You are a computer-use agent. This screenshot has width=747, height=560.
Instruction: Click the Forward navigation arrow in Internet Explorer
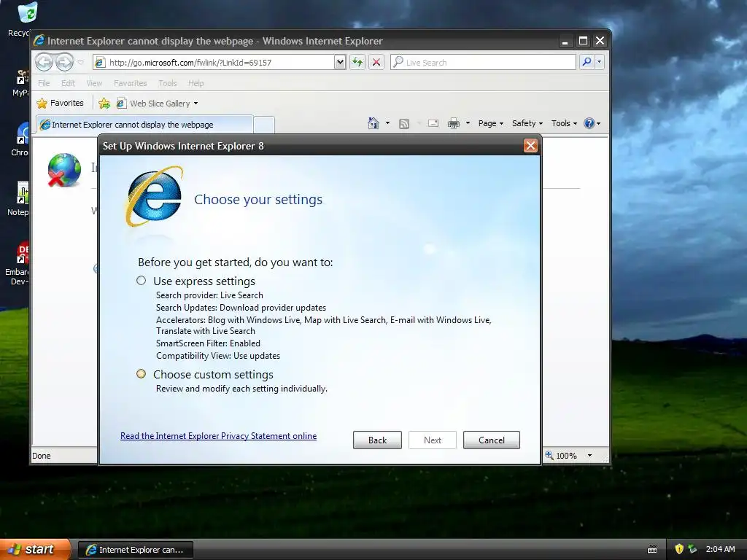point(64,62)
